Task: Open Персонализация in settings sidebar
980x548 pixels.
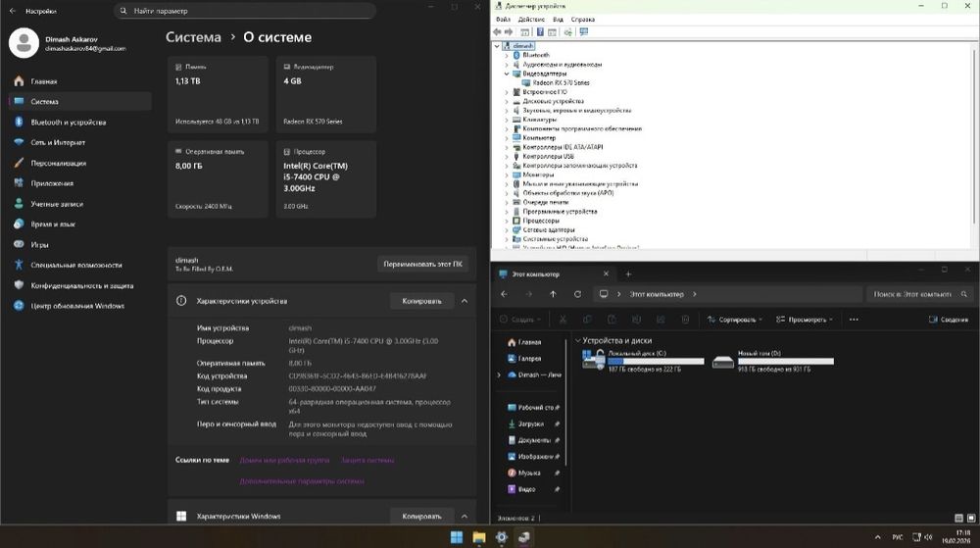Action: pyautogui.click(x=59, y=163)
